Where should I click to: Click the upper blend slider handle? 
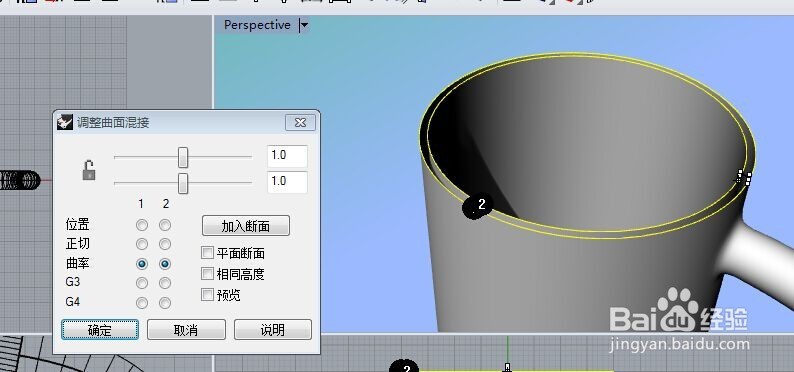point(183,157)
